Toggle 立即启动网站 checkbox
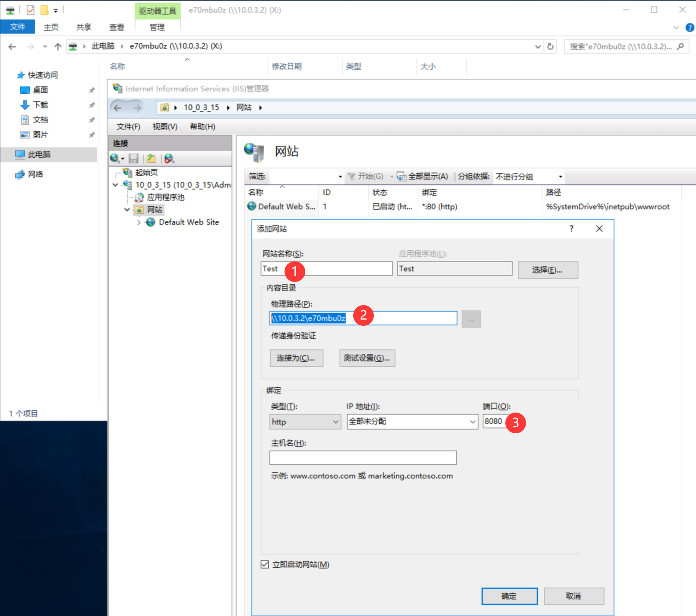The width and height of the screenshot is (696, 616). click(265, 564)
